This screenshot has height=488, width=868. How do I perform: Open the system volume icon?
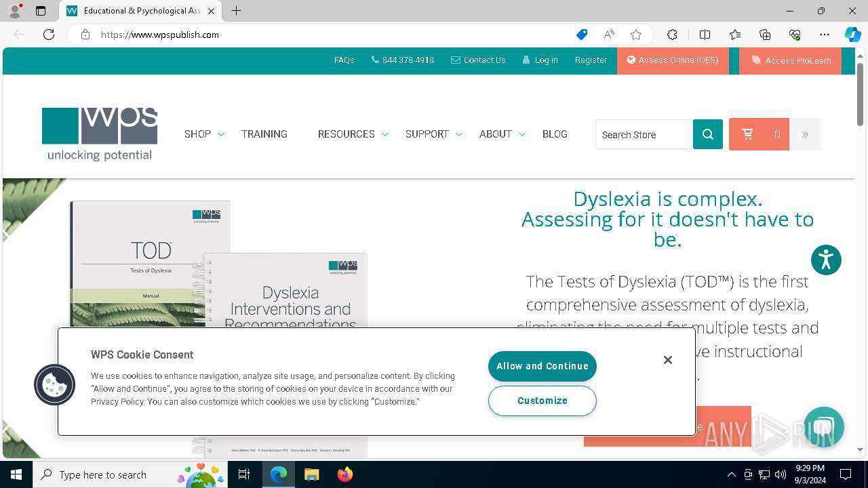tap(781, 474)
